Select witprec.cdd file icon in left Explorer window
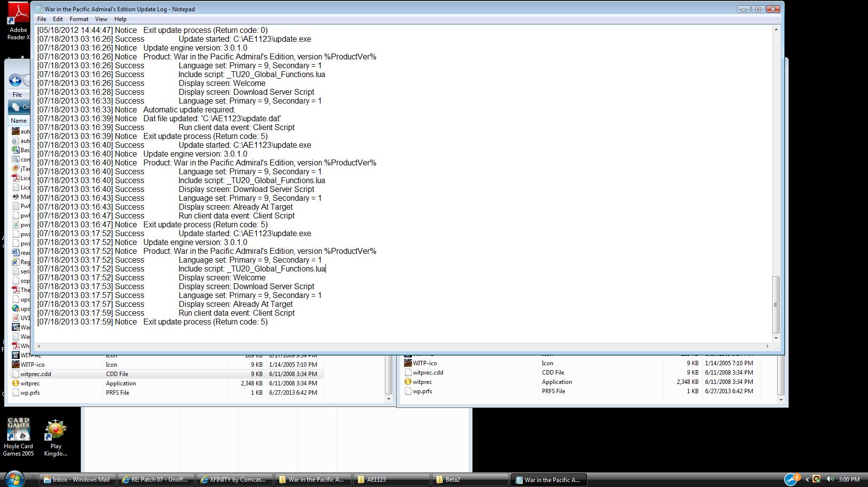868x487 pixels. click(x=16, y=374)
